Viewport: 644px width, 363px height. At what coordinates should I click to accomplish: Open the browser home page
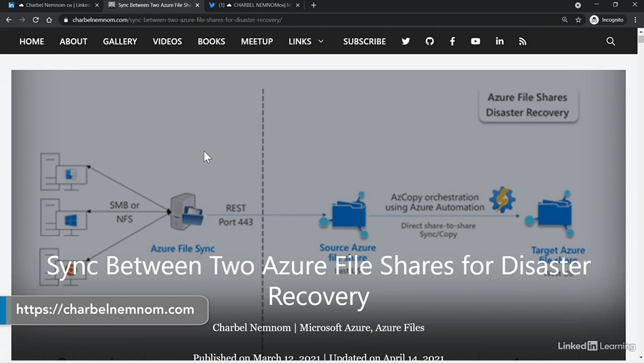(49, 20)
